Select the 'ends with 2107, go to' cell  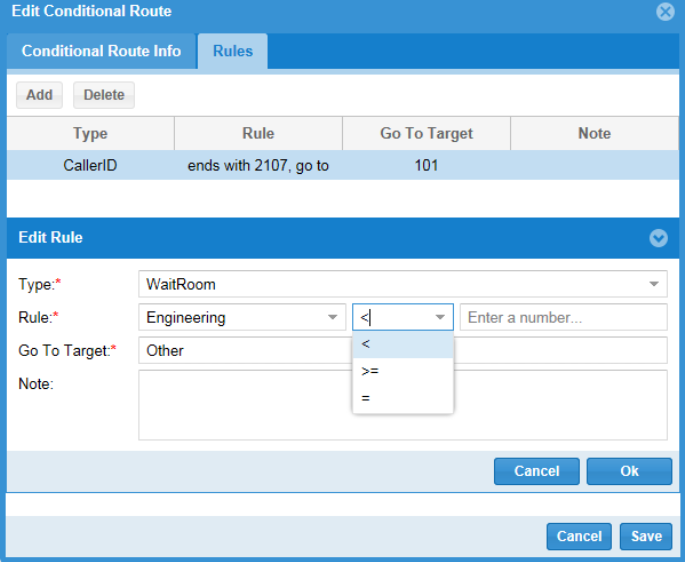258,165
